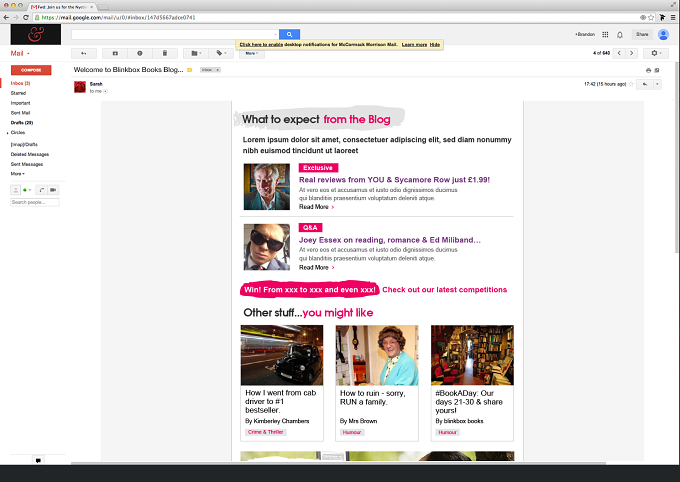Open the more reply options dropdown arrow
This screenshot has width=680, height=482.
pos(657,84)
